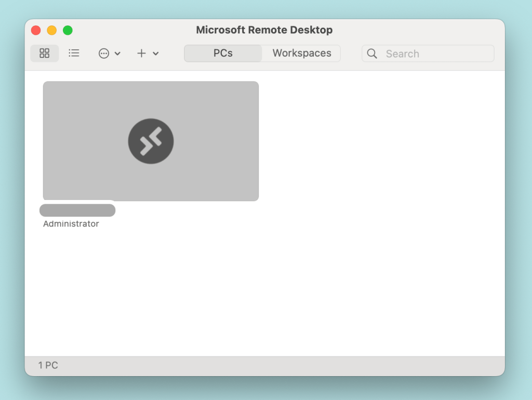Expand the chevron beside the plus icon
532x400 pixels.
pyautogui.click(x=156, y=54)
